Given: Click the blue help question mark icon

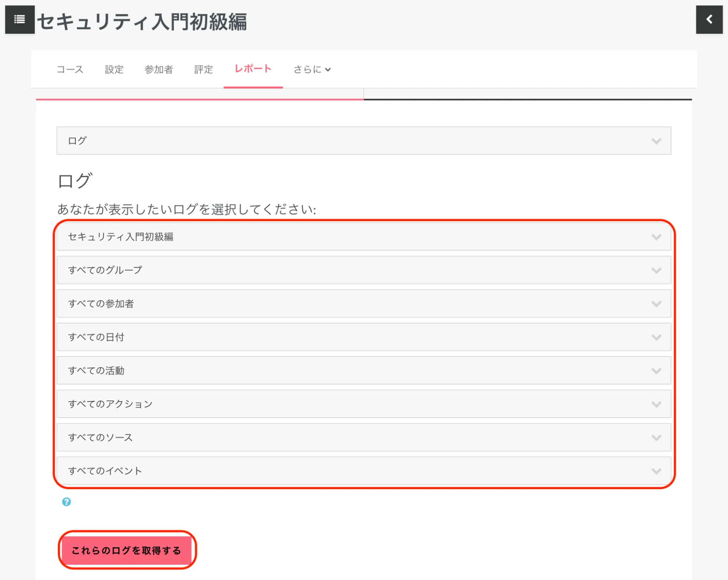Looking at the screenshot, I should pyautogui.click(x=66, y=502).
